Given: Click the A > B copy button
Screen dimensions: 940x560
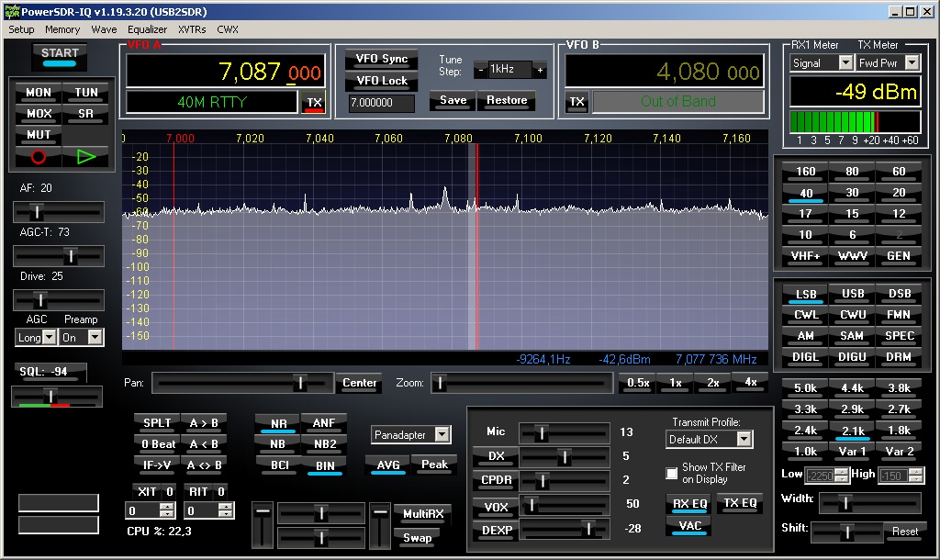Looking at the screenshot, I should click(x=204, y=423).
